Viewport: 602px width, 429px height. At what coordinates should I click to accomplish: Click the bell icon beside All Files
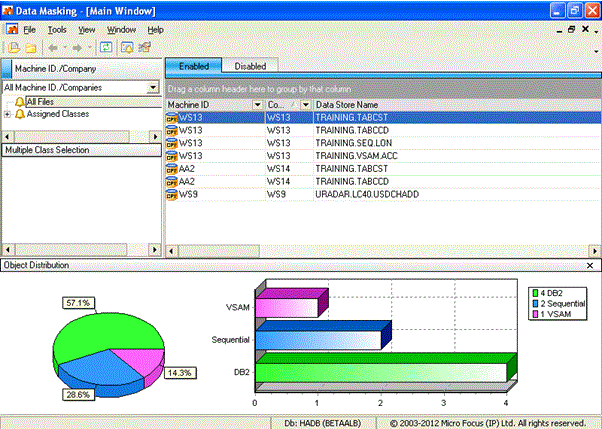coord(20,101)
